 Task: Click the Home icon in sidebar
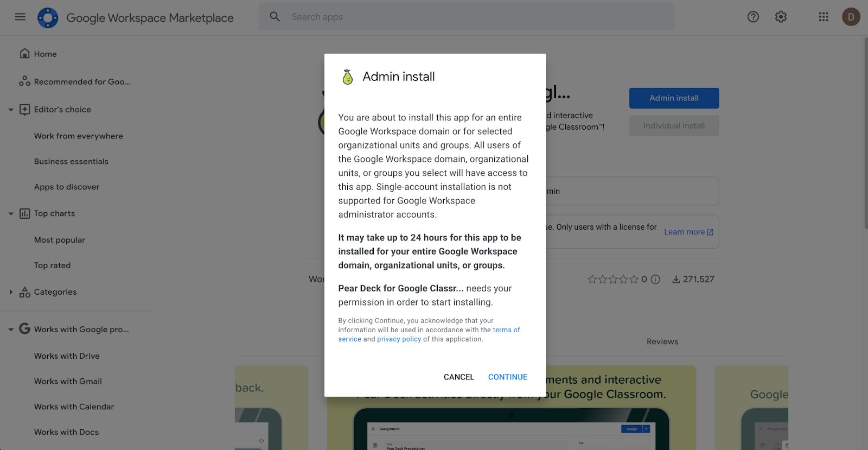24,53
